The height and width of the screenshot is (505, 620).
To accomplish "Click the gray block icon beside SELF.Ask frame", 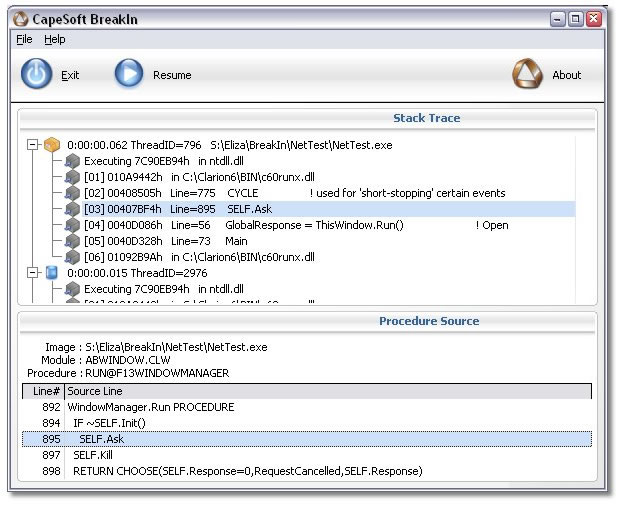I will tap(72, 209).
